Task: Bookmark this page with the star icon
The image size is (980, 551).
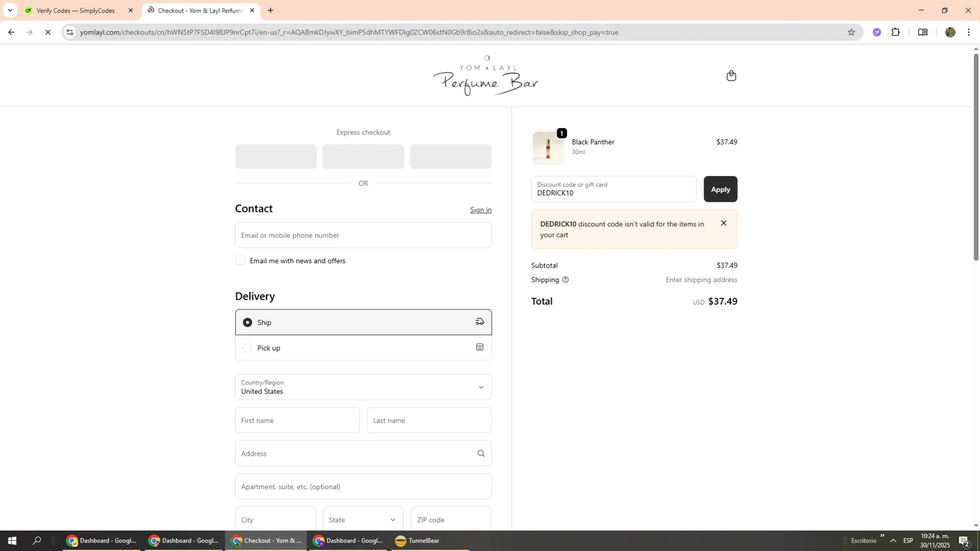Action: pos(851,32)
